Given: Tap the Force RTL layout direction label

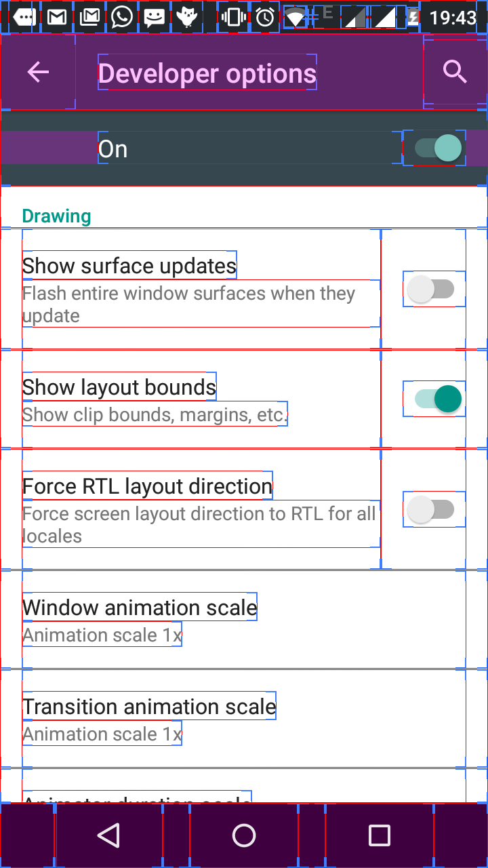Looking at the screenshot, I should 148,486.
